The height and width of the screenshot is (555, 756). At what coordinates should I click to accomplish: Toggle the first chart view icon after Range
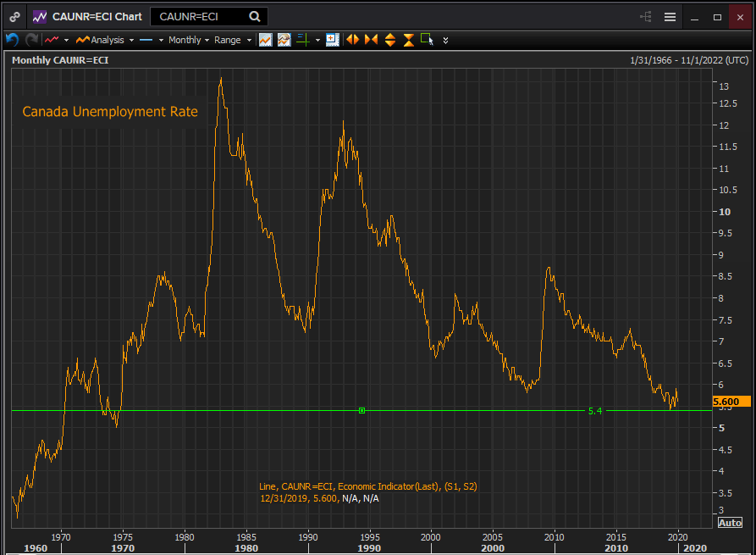266,40
